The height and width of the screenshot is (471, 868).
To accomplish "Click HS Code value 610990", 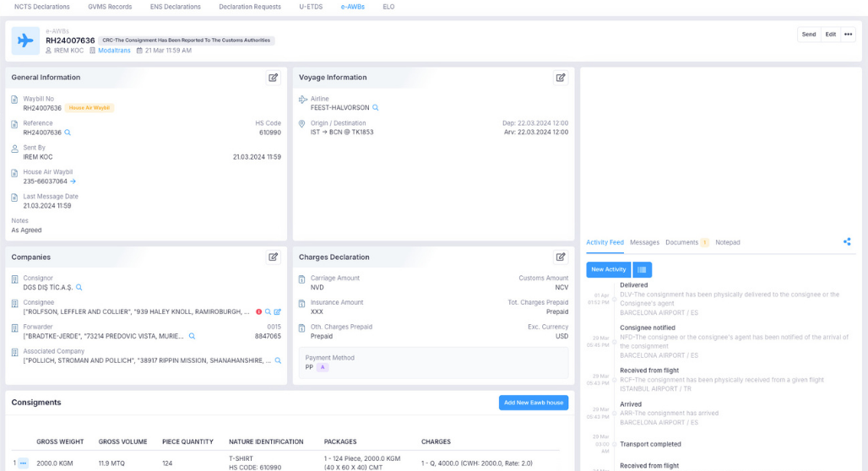I will tap(270, 133).
